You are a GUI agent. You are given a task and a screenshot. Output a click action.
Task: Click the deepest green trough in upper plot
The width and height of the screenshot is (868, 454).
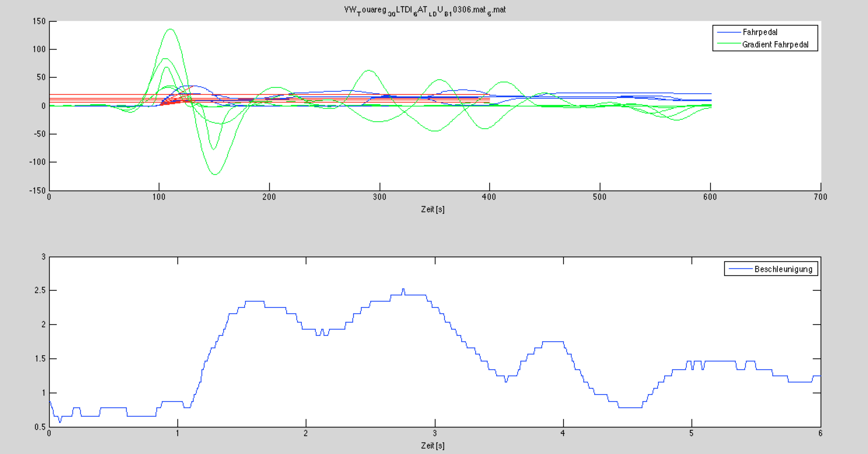(215, 174)
